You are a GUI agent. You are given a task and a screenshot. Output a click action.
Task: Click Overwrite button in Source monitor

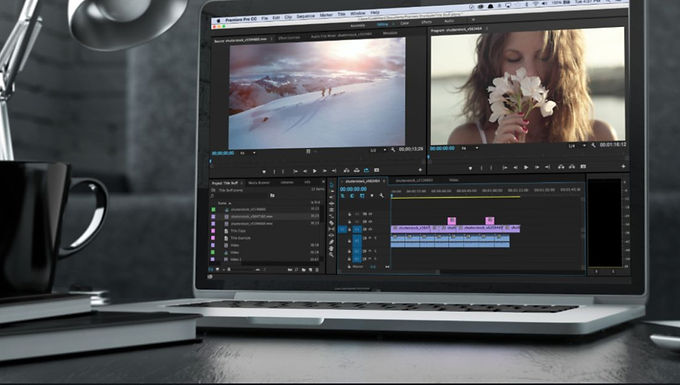point(356,170)
